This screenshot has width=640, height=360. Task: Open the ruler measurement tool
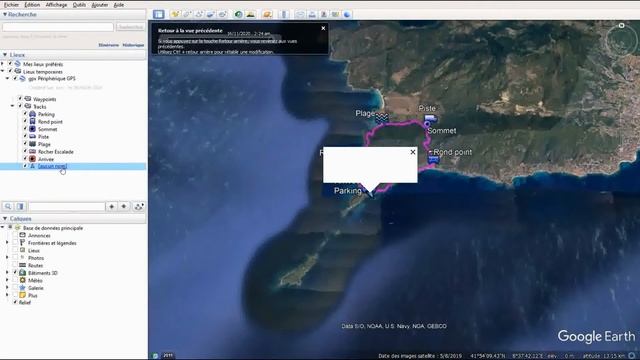coord(284,14)
